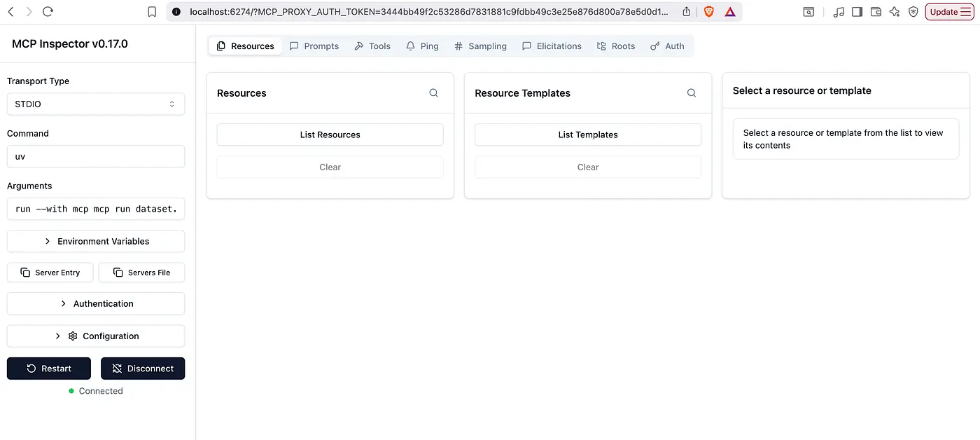
Task: Click the List Templates button
Action: click(x=587, y=135)
